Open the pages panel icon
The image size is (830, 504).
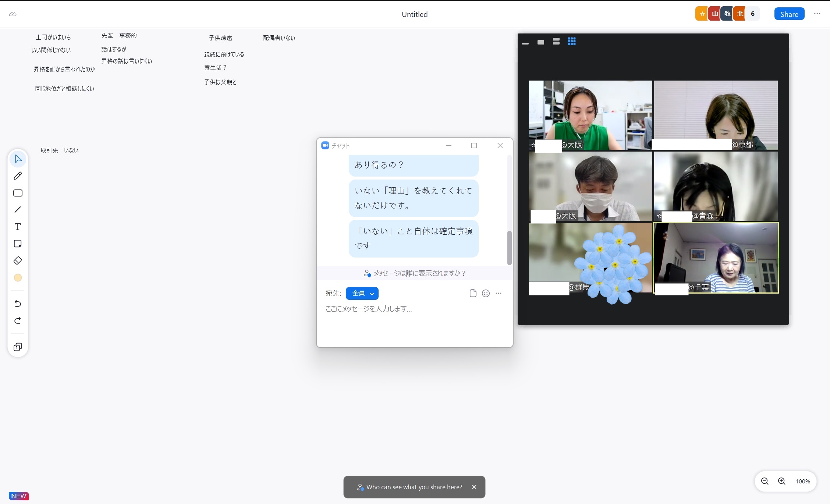(18, 347)
